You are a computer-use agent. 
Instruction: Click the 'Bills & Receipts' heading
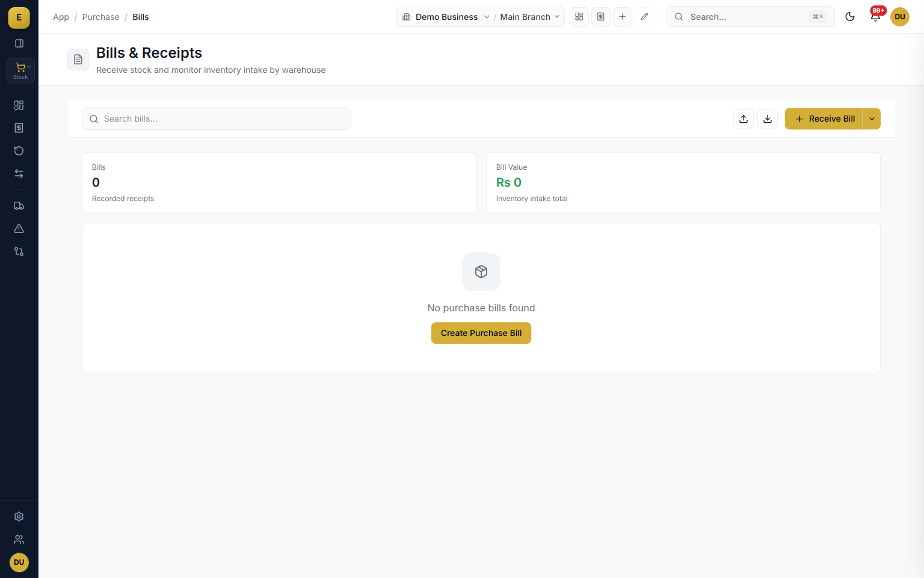pyautogui.click(x=149, y=53)
